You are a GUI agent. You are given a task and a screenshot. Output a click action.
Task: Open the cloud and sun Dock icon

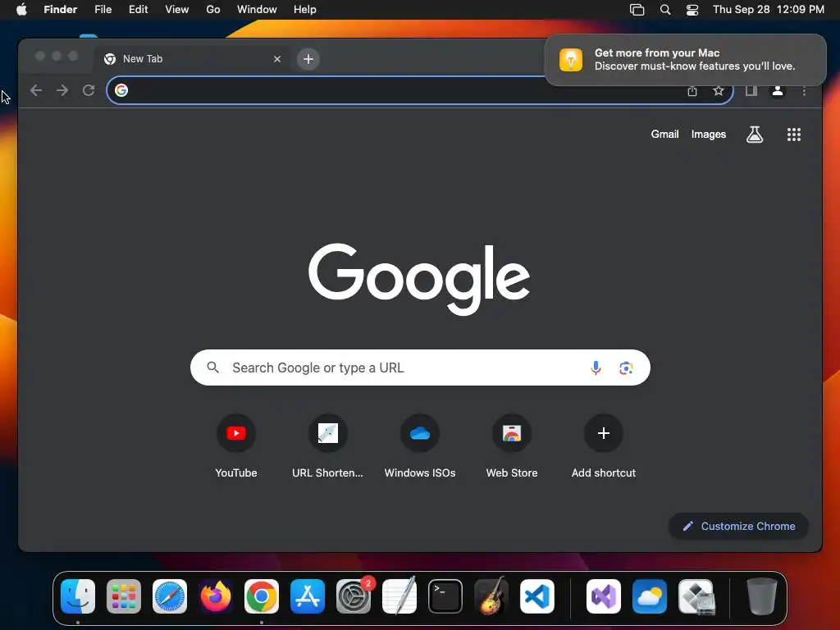pyautogui.click(x=650, y=596)
